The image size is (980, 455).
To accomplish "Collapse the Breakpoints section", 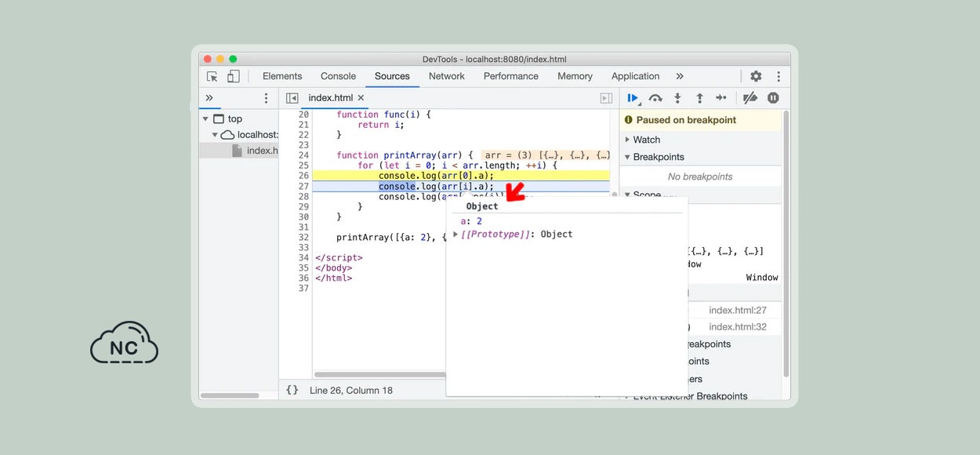I will (627, 157).
